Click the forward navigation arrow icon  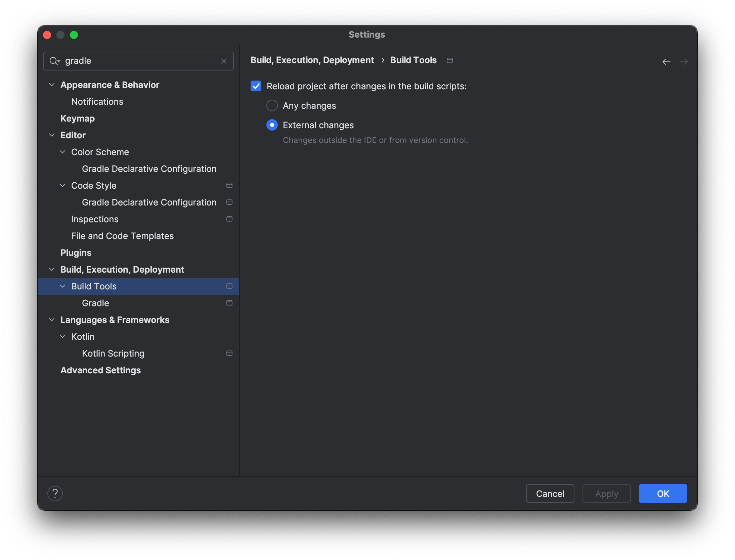(684, 62)
